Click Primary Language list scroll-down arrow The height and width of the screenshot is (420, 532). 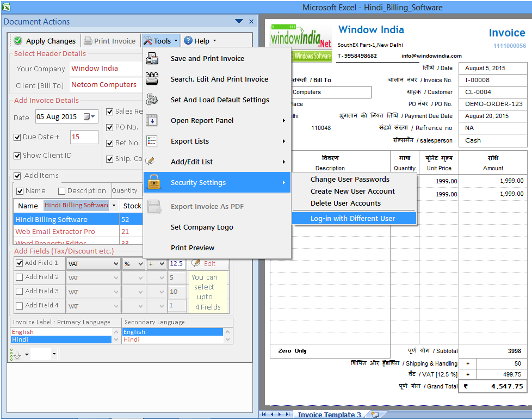pyautogui.click(x=116, y=339)
